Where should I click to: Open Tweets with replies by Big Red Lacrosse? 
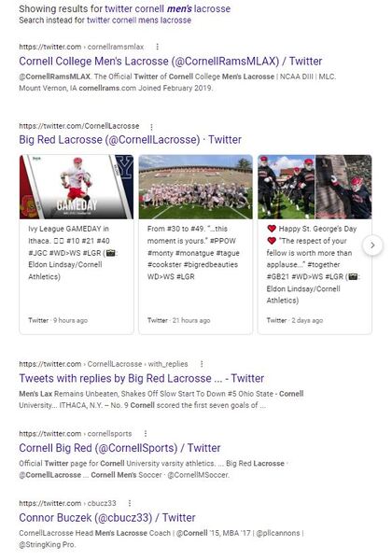point(141,378)
